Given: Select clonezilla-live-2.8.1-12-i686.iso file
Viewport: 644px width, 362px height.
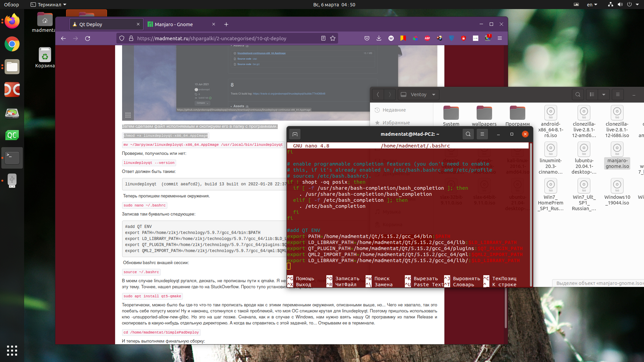Looking at the screenshot, I should click(617, 121).
